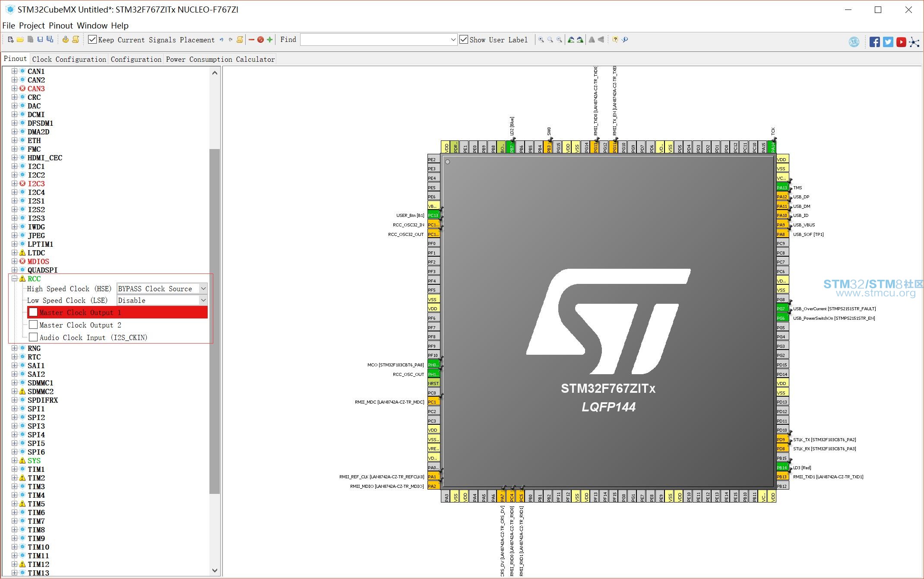Click the NRST pin on the chip
924x579 pixels.
coord(433,383)
